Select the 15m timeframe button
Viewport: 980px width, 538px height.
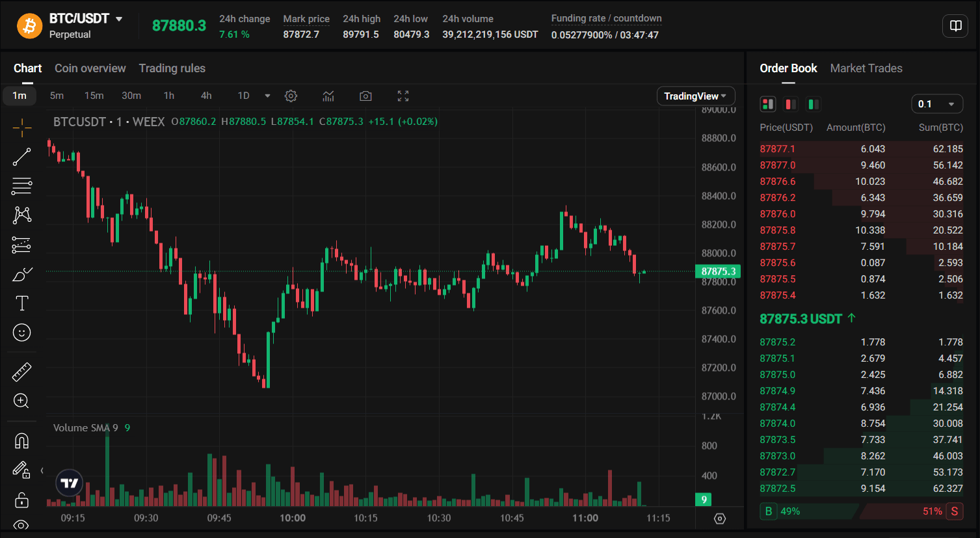pyautogui.click(x=94, y=96)
